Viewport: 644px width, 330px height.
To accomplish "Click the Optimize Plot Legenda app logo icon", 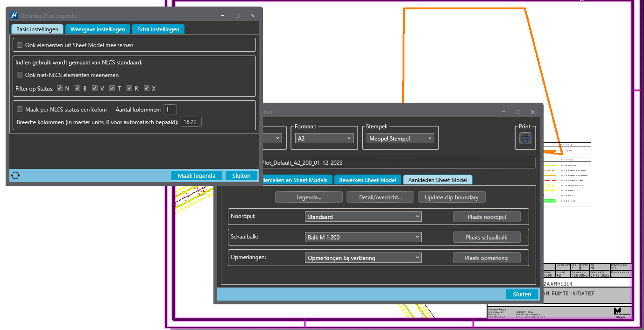I will 14,16.
